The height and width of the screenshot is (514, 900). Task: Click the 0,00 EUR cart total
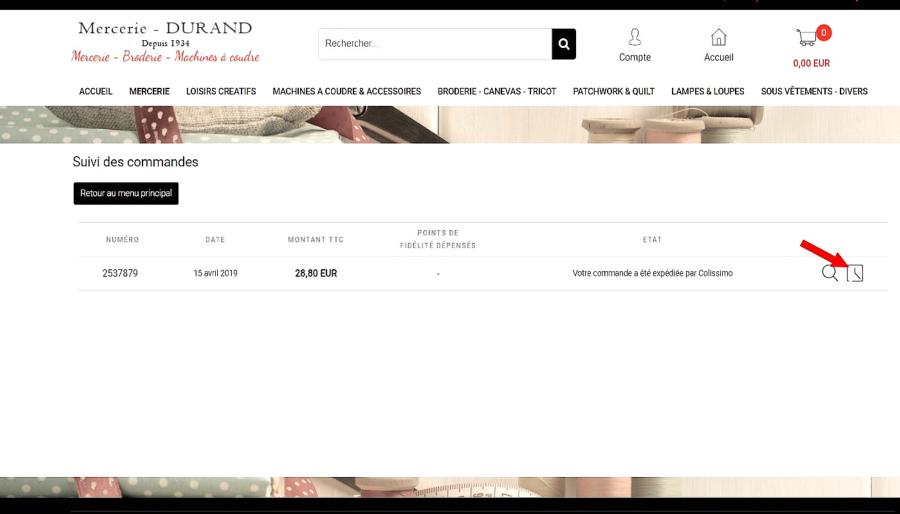tap(811, 64)
